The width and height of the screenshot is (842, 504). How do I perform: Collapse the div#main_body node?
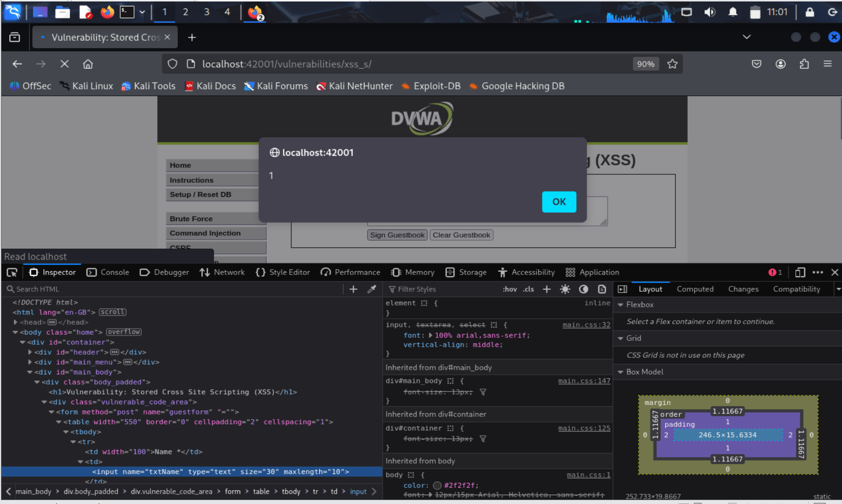(x=30, y=372)
